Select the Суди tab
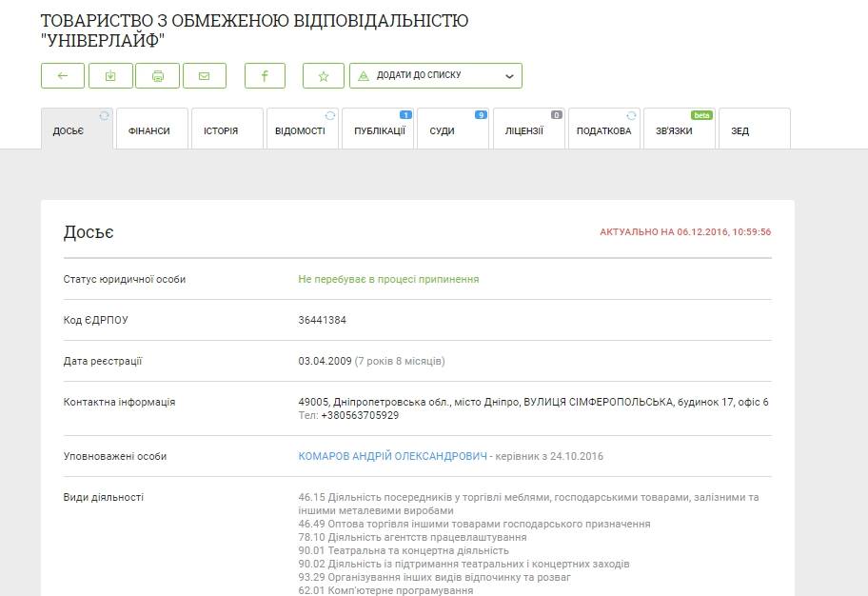The height and width of the screenshot is (596, 868). pos(443,130)
